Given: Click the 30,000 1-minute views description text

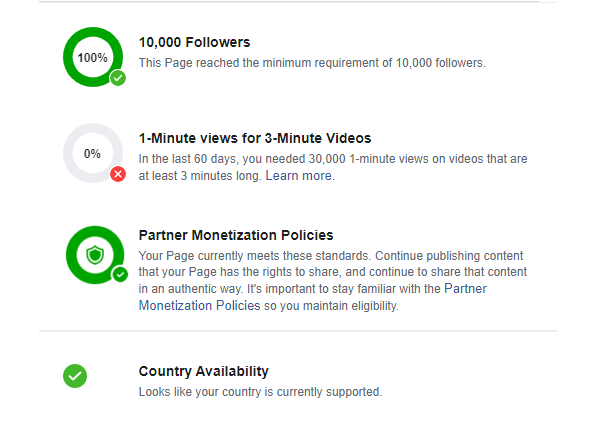Looking at the screenshot, I should click(x=333, y=159).
